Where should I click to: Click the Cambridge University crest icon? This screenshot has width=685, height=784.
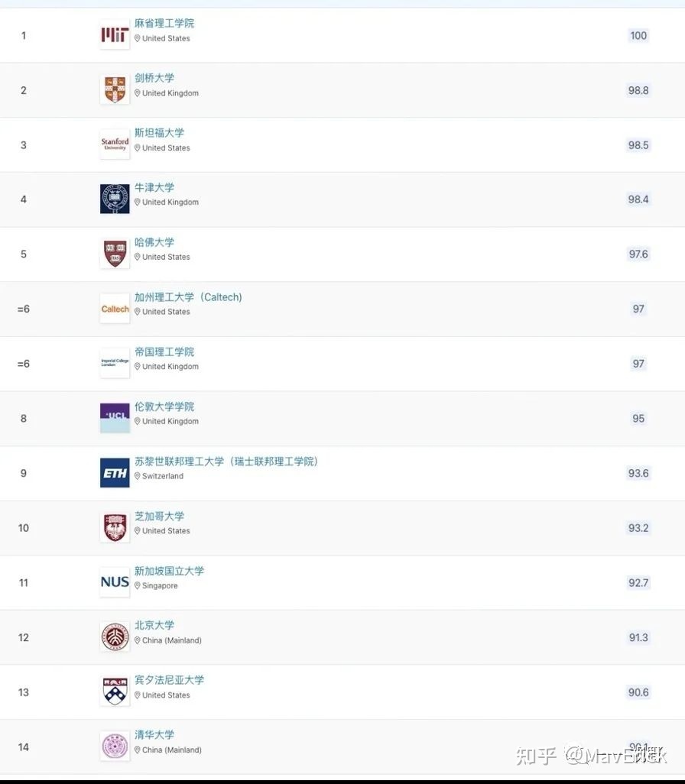[x=115, y=89]
